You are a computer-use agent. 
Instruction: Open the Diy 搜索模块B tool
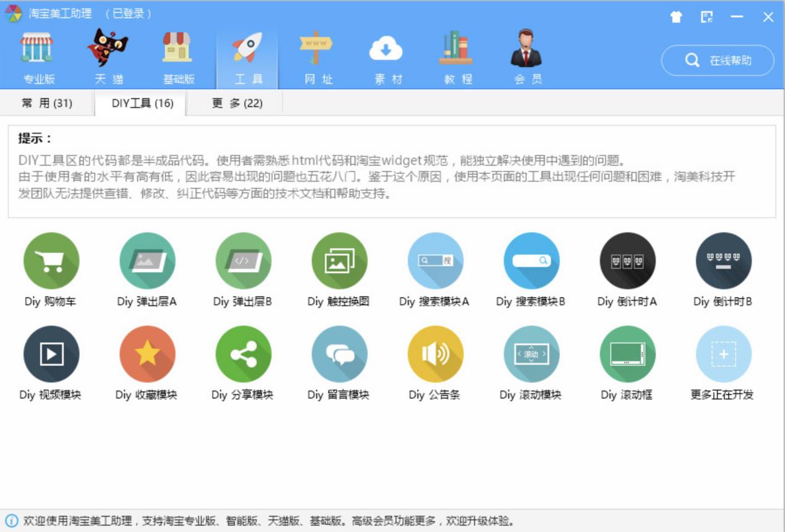531,260
